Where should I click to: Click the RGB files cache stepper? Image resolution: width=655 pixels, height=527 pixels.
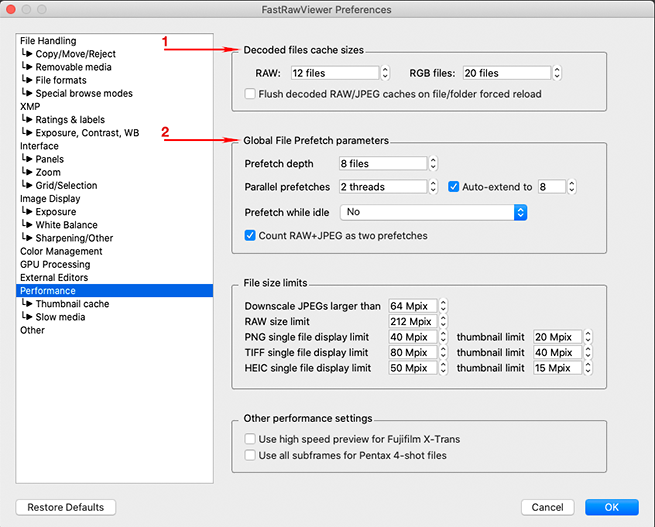pyautogui.click(x=556, y=73)
